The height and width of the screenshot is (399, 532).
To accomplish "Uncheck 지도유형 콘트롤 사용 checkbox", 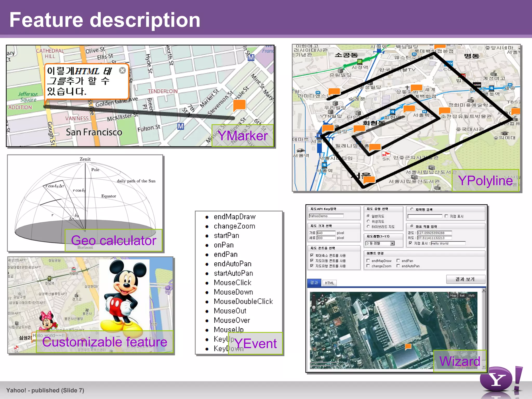I will (312, 266).
